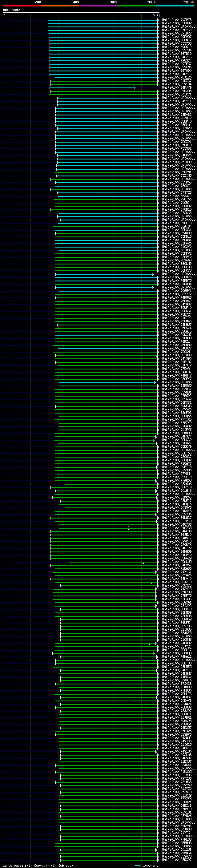
Task: Click the hit label UniRef100_Q7S3D0
Action: coord(177,470)
